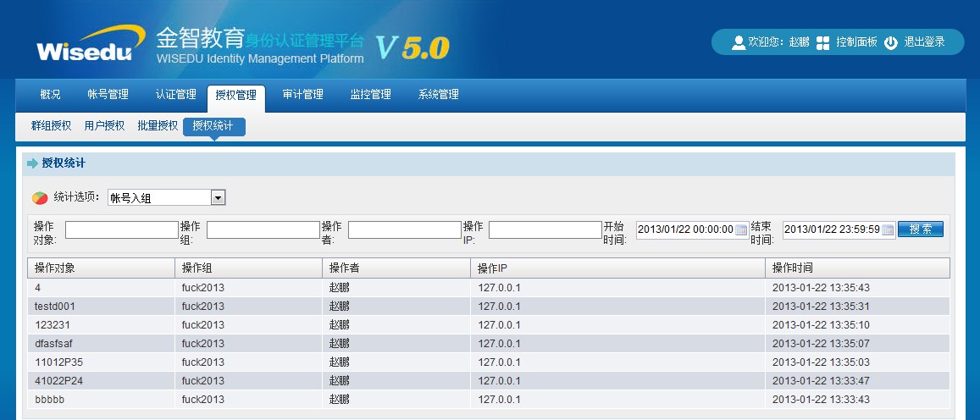
Task: Open the 帐号管理 menu tab
Action: [x=108, y=95]
